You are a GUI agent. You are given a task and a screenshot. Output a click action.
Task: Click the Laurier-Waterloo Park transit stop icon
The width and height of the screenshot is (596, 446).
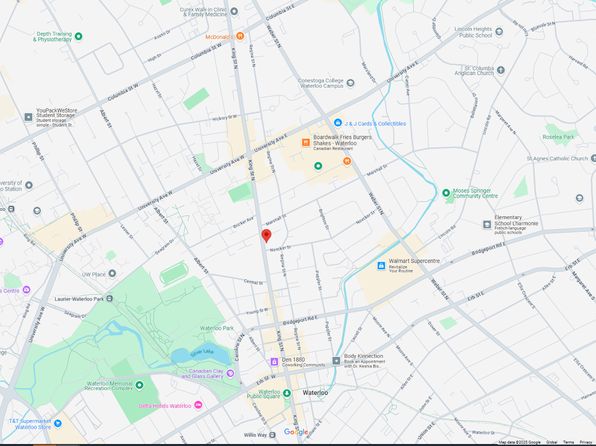109,298
